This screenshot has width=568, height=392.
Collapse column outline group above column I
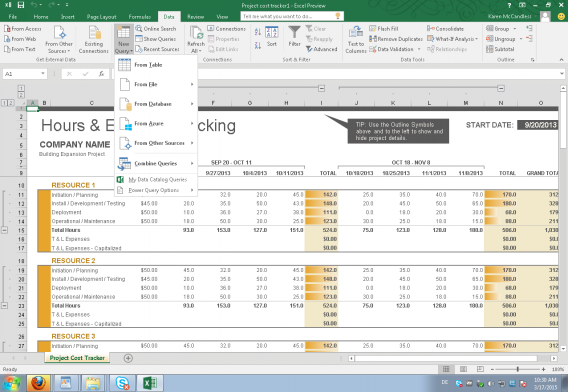321,88
